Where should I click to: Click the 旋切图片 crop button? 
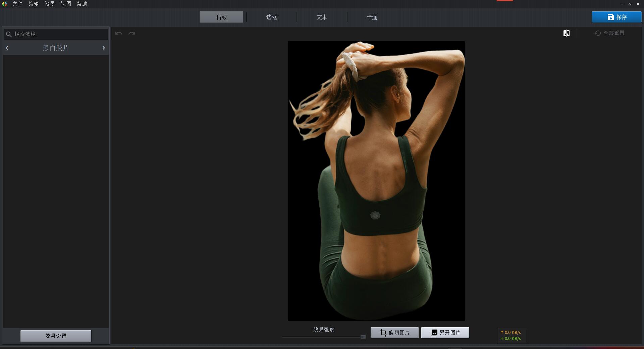click(394, 333)
